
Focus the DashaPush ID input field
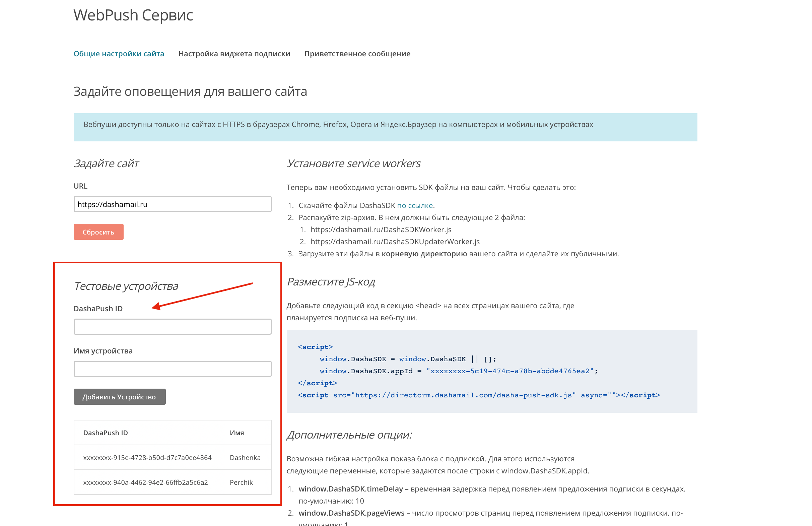click(172, 326)
